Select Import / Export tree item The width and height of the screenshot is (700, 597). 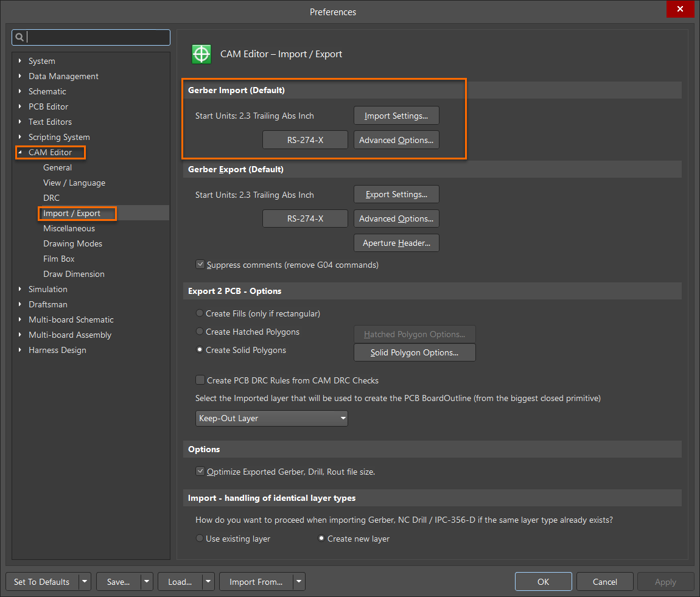[72, 213]
